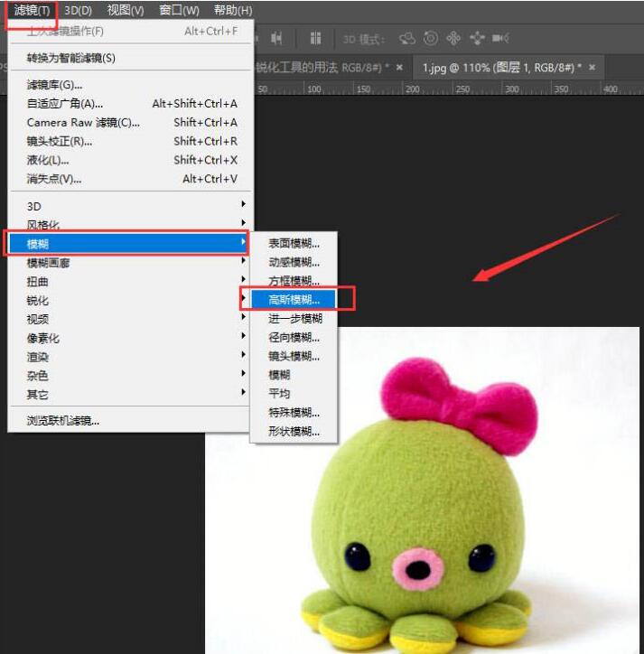Click the 3D slide mode icon
The height and width of the screenshot is (654, 644).
pos(477,38)
